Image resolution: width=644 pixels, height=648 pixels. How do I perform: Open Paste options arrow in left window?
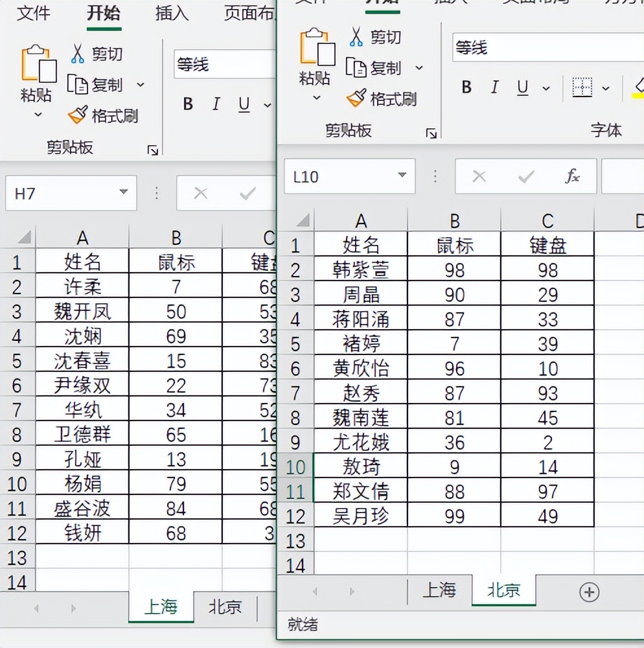tap(38, 115)
